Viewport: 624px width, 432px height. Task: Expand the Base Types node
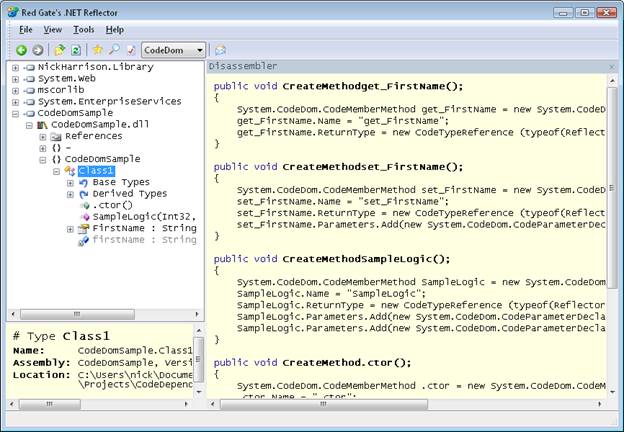(70, 183)
